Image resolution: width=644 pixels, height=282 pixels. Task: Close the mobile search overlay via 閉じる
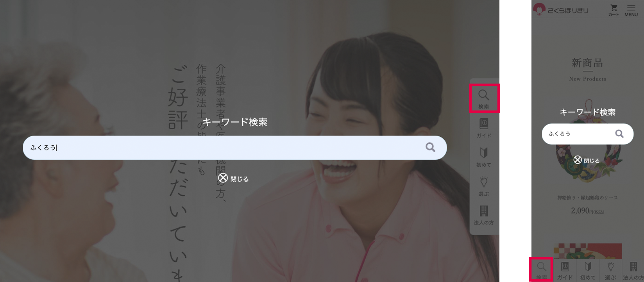[587, 160]
